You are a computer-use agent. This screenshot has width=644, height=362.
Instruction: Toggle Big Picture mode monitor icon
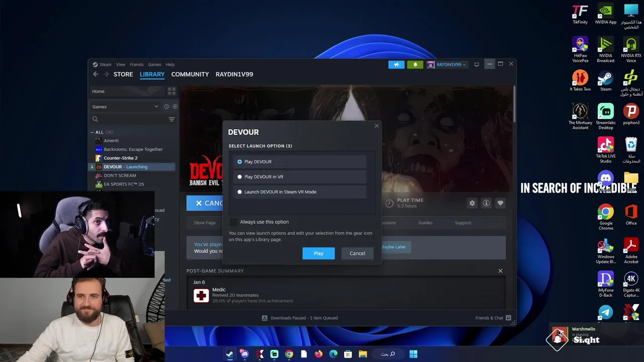(476, 64)
